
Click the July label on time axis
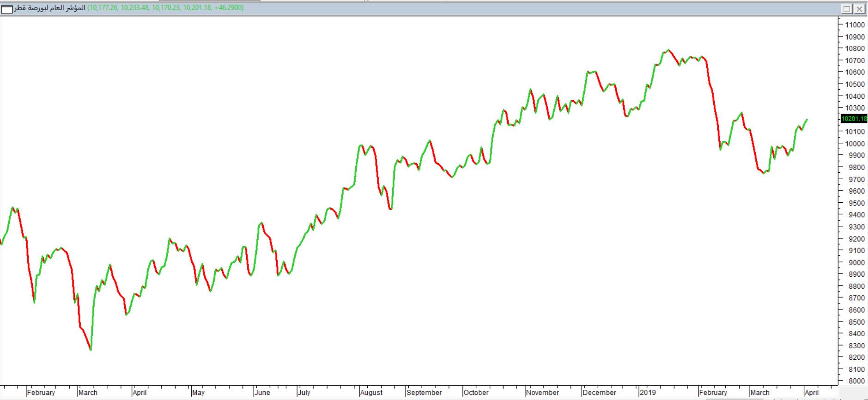coord(304,393)
